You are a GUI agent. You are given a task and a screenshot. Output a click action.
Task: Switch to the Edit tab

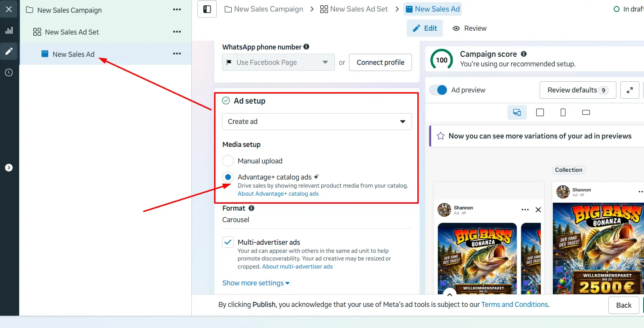[425, 28]
